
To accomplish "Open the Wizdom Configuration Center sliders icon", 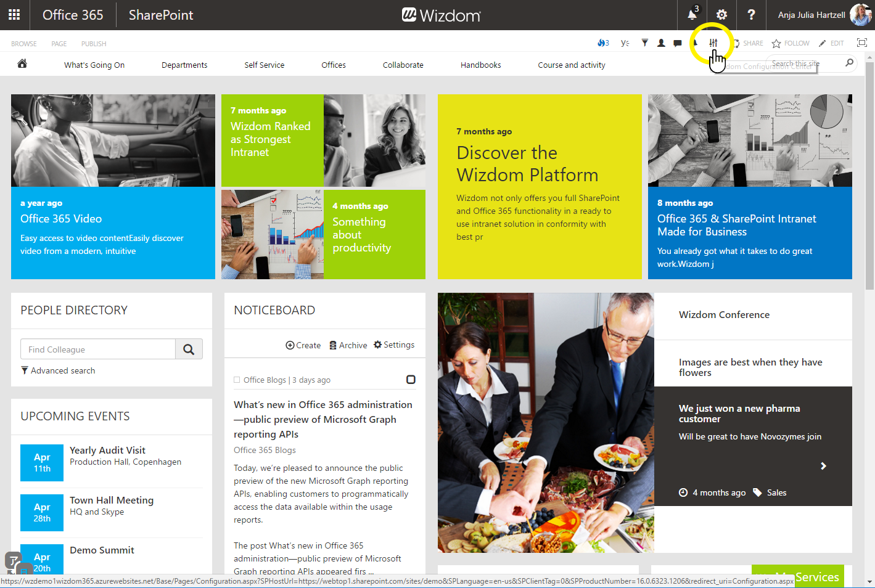I will pyautogui.click(x=713, y=43).
